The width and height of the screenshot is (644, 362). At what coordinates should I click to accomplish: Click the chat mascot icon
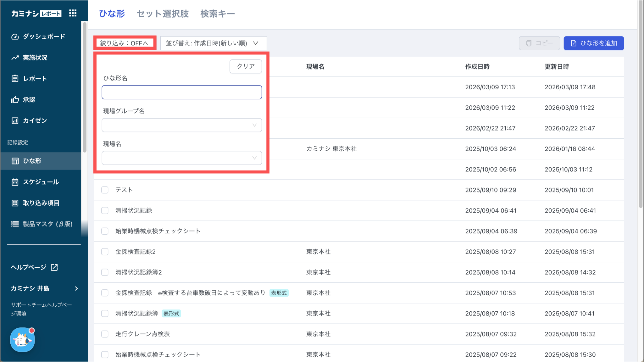22,340
